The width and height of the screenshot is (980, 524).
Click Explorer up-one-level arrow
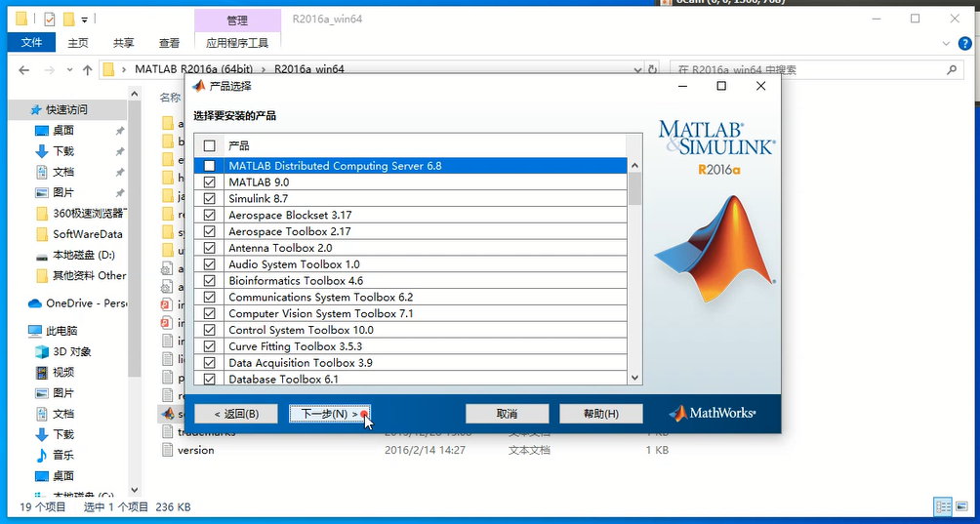coord(88,70)
